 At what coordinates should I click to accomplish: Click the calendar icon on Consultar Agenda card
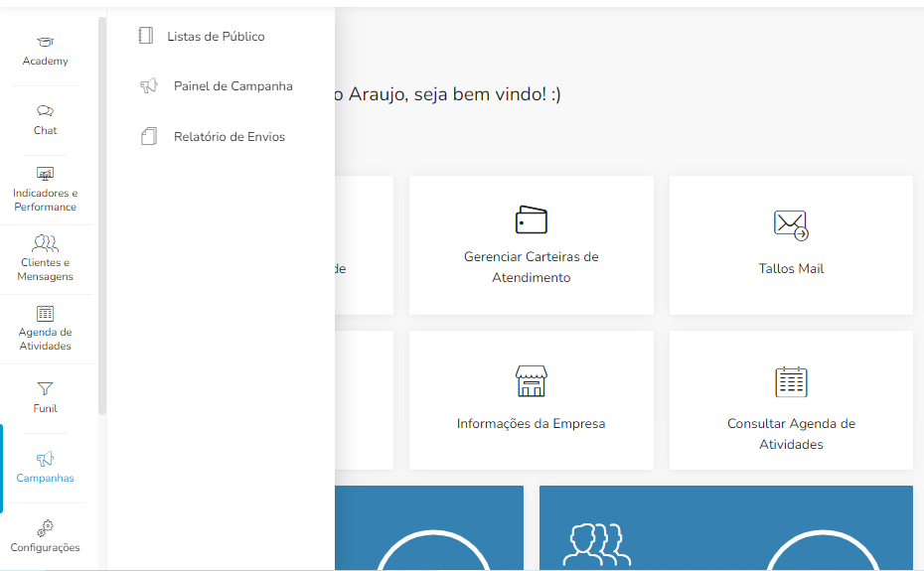pos(791,381)
